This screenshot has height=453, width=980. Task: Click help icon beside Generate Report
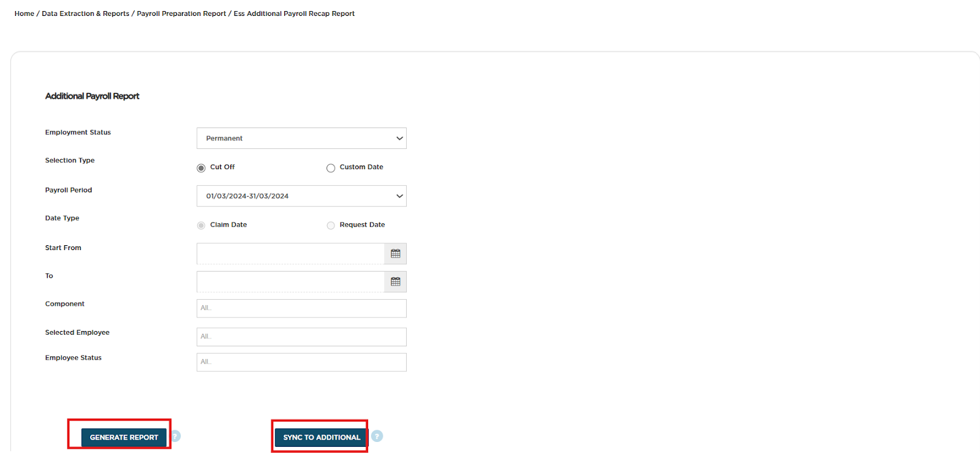click(175, 436)
